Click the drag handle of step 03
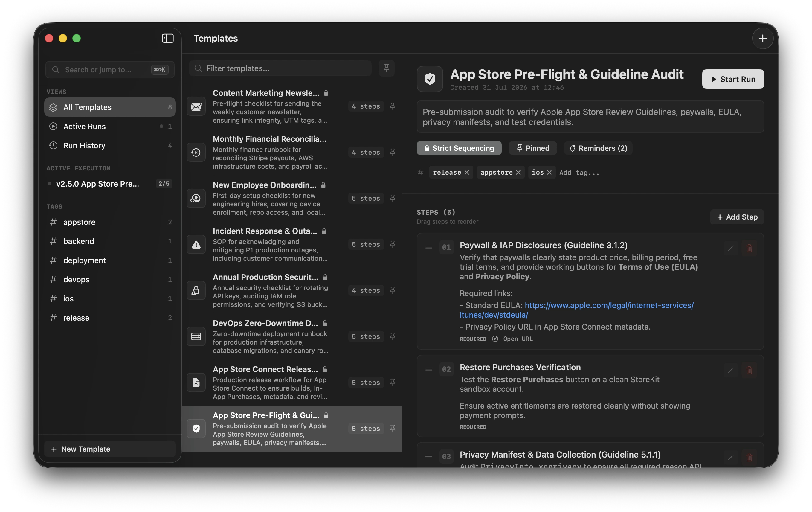Image resolution: width=812 pixels, height=512 pixels. pos(429,457)
